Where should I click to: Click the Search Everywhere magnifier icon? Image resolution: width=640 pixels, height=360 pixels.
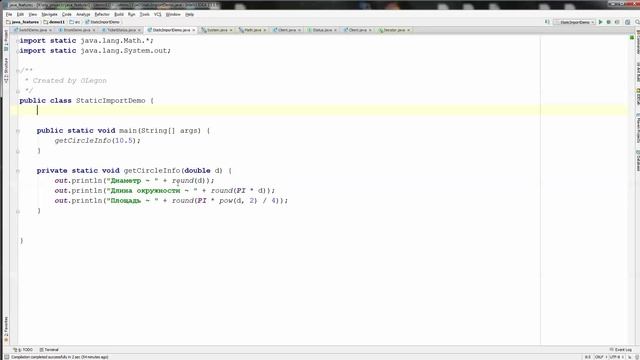point(637,22)
